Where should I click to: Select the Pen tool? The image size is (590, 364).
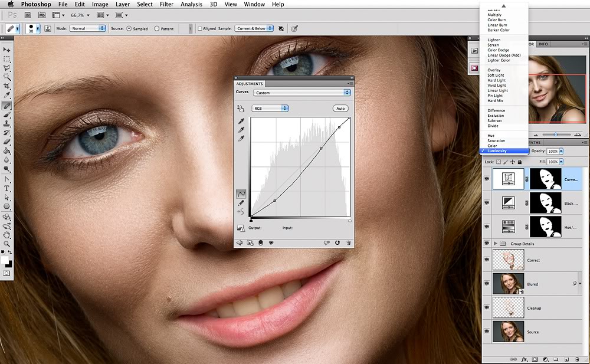(x=6, y=179)
